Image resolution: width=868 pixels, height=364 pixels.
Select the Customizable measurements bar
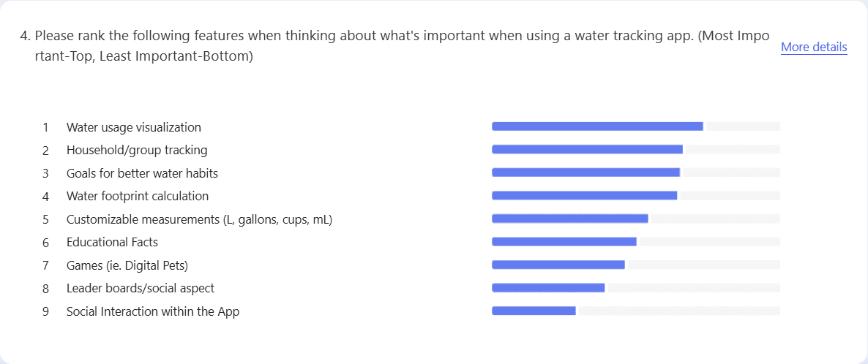[570, 219]
